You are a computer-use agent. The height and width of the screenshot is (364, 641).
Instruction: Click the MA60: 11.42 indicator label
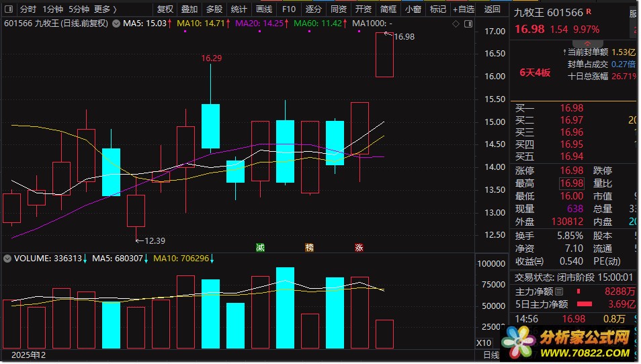[320, 24]
